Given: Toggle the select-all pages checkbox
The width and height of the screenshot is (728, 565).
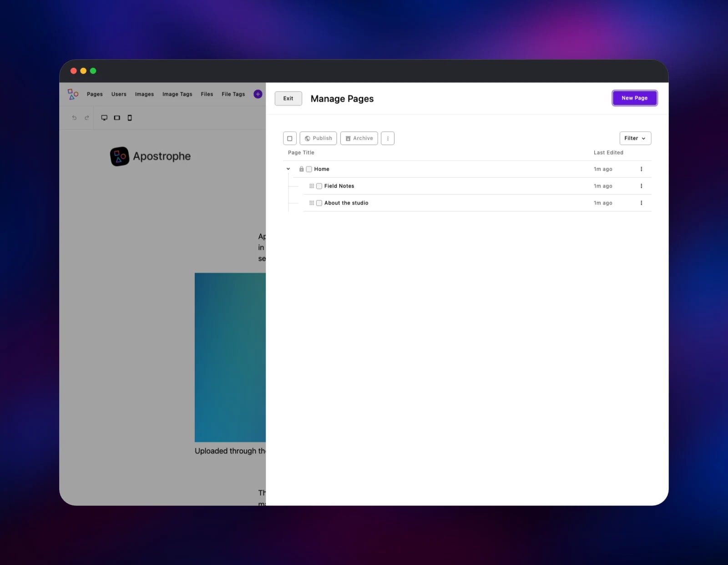Looking at the screenshot, I should tap(290, 138).
